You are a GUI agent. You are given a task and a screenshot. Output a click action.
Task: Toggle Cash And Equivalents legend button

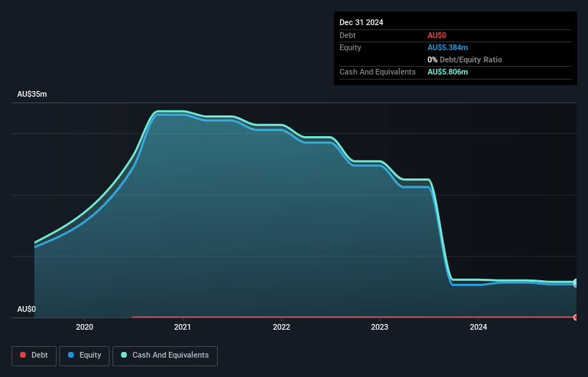(165, 355)
